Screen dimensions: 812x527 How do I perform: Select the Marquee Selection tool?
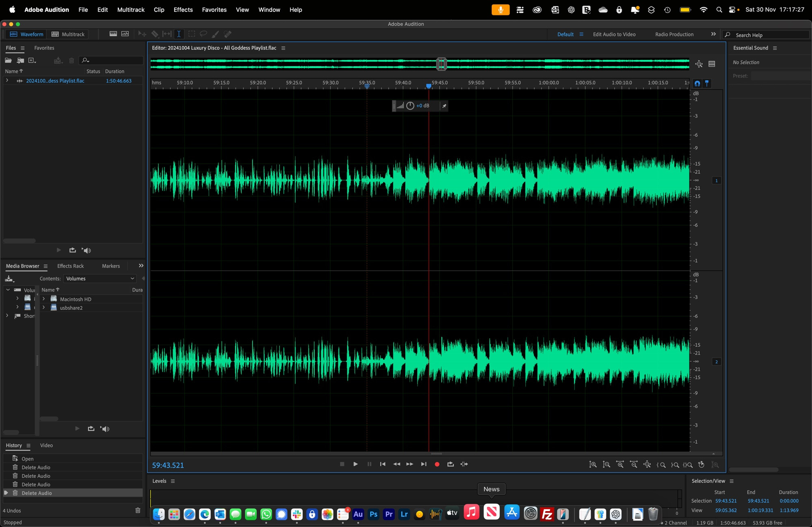tap(192, 34)
